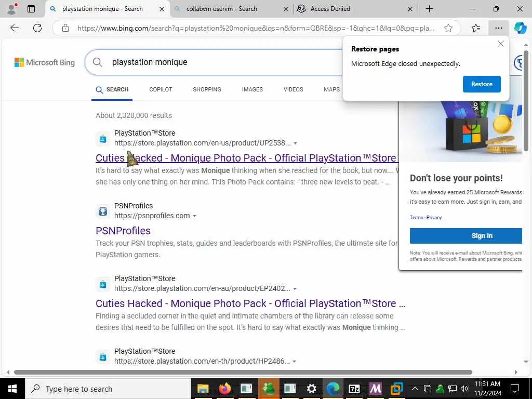Open Settings gear on taskbar
Viewport: 532px width, 399px height.
311,389
